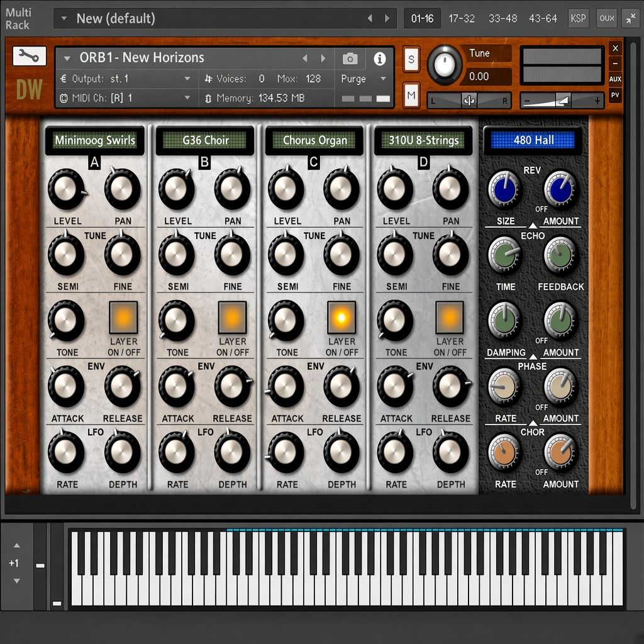
Task: Open instrument edit mode with the wrench icon
Action: 29,56
